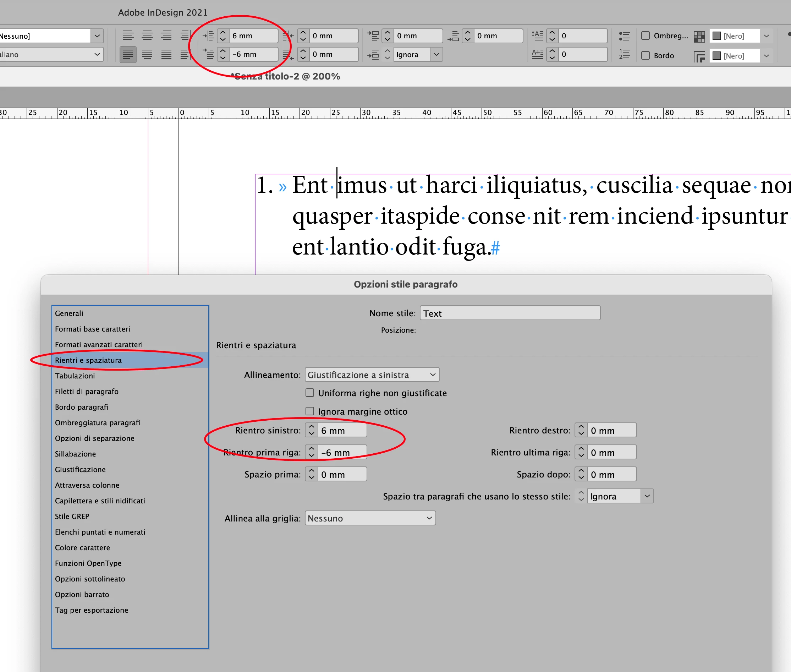Check Uniforma righe non giustificate

click(310, 393)
